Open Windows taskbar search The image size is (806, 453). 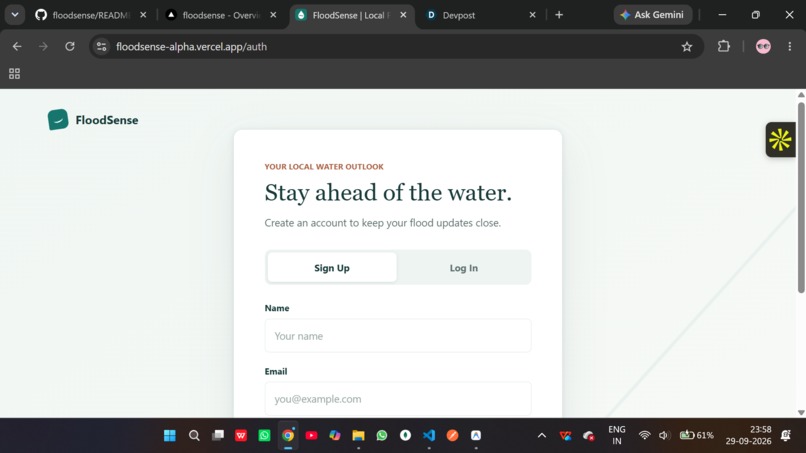click(x=194, y=436)
